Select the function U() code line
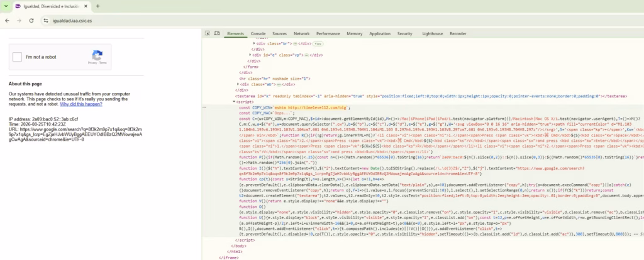This screenshot has height=260, width=644. [x=441, y=218]
